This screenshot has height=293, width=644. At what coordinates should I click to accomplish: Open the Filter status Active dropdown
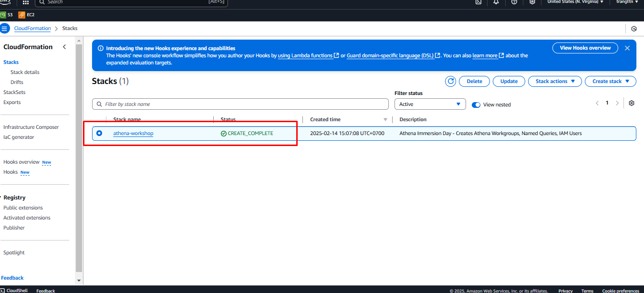430,104
